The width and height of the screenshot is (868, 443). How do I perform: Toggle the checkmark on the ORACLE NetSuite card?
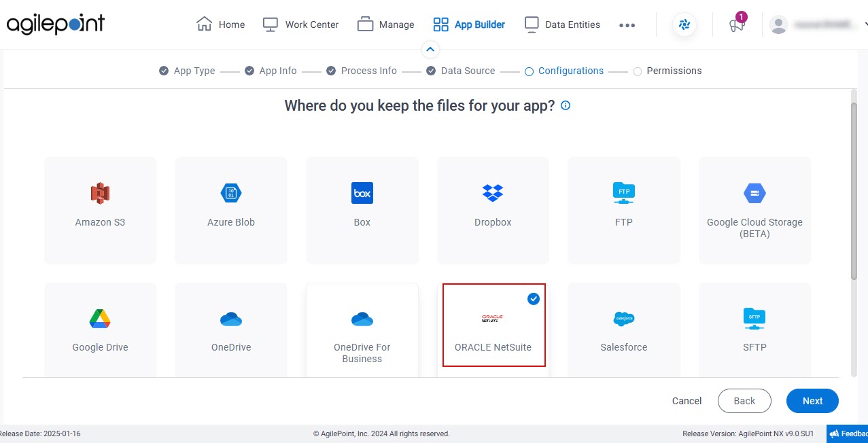pos(534,298)
